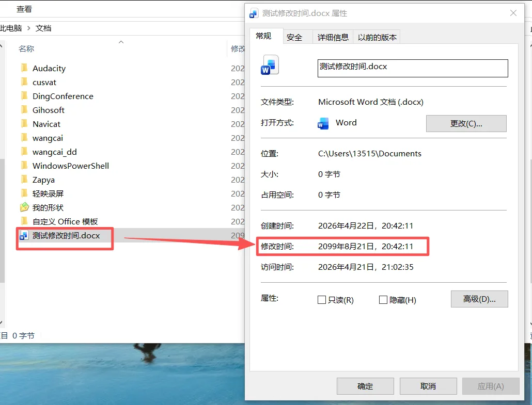This screenshot has height=405, width=532.
Task: Click the 更改(C)... button
Action: (466, 124)
